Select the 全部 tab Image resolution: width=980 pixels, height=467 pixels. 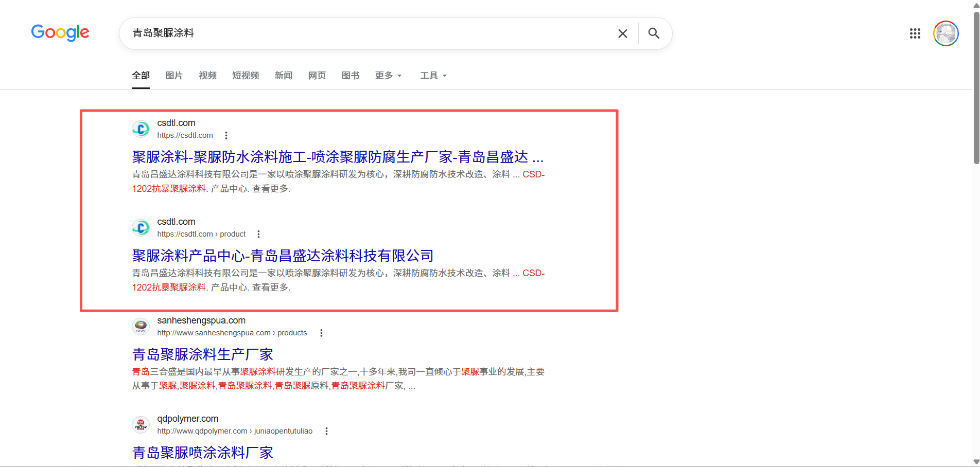(x=141, y=76)
